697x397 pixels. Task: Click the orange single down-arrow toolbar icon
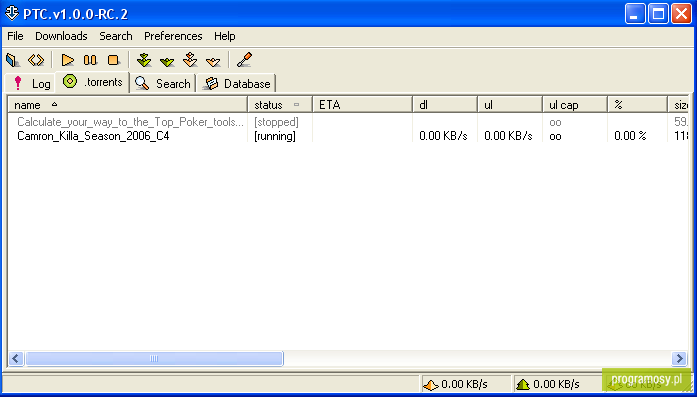pos(213,61)
